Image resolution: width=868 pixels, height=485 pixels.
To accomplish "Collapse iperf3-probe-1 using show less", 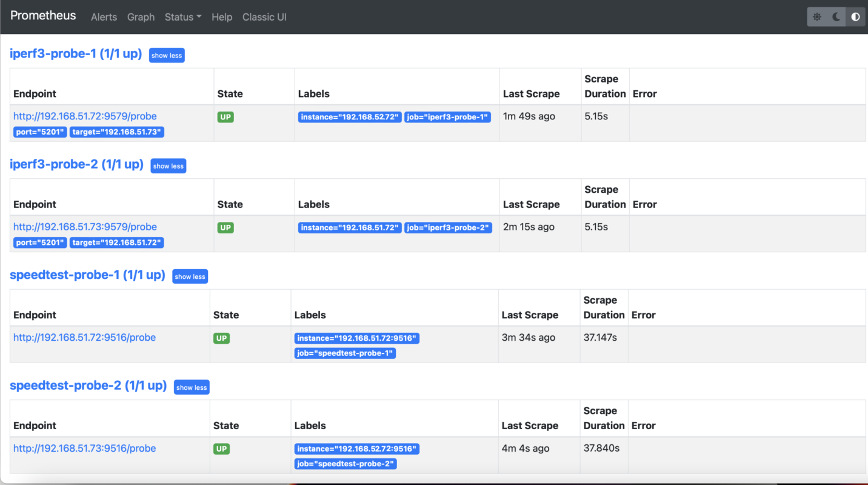I will point(167,55).
